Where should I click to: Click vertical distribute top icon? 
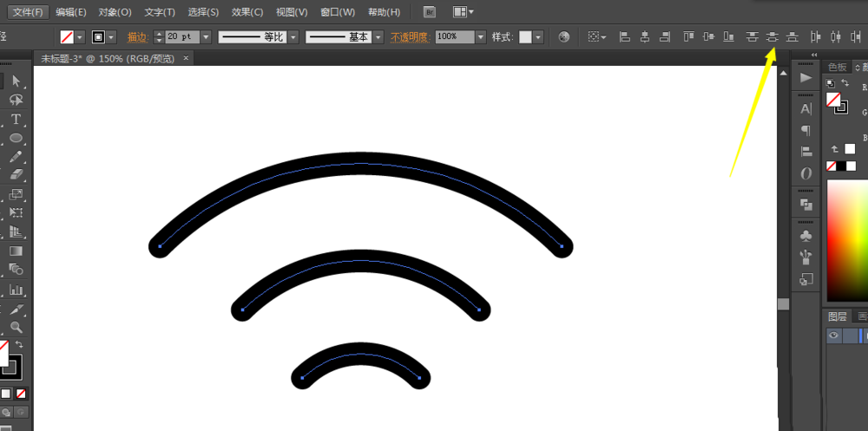click(752, 37)
